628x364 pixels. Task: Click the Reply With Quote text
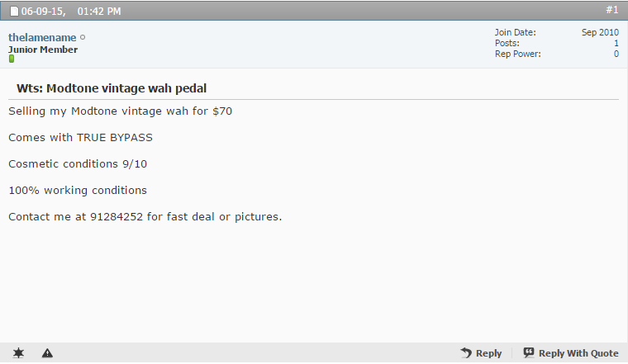[x=578, y=353]
